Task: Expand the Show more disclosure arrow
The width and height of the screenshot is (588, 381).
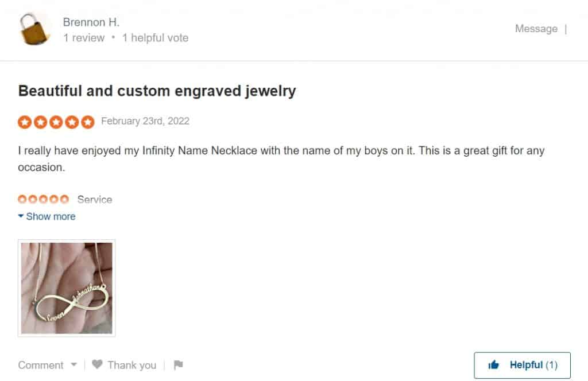Action: pyautogui.click(x=21, y=216)
